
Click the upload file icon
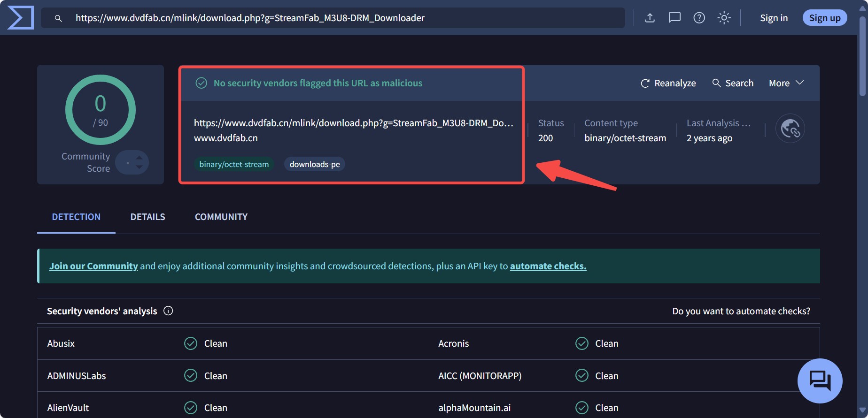coord(650,18)
